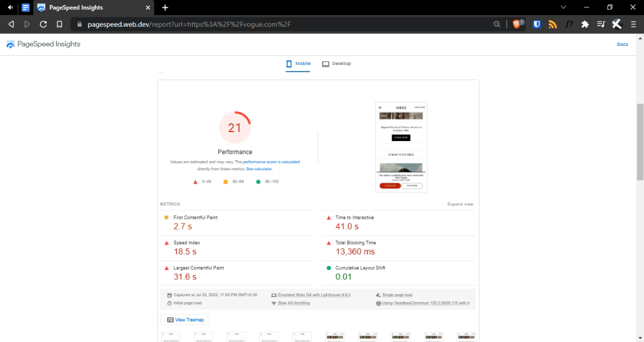Click the Vogue mobile screenshot preview
This screenshot has width=644, height=342.
coord(401,147)
